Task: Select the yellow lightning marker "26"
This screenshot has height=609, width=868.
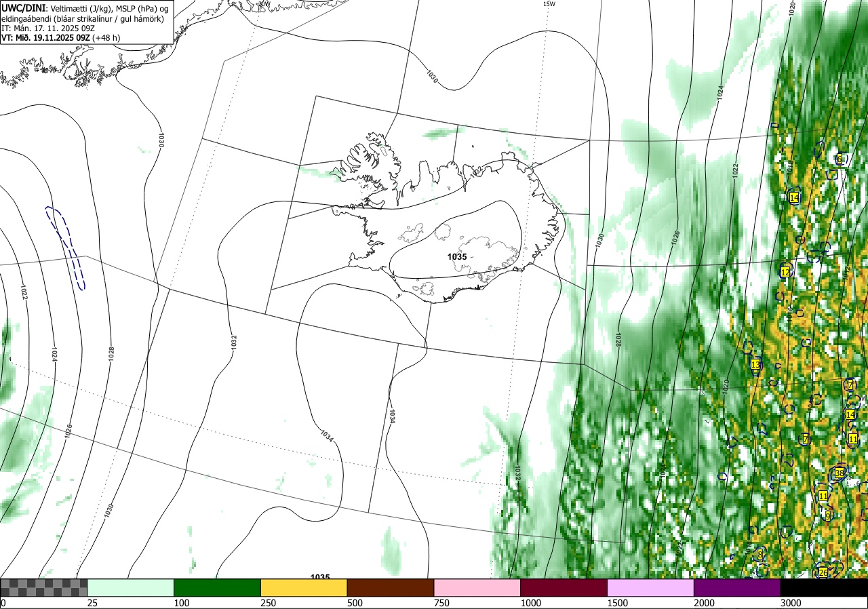Action: (823, 573)
